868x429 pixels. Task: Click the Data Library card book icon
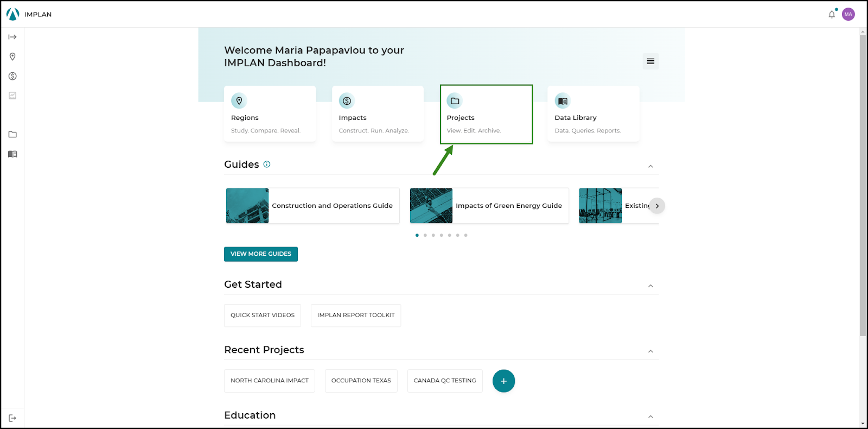(x=563, y=100)
